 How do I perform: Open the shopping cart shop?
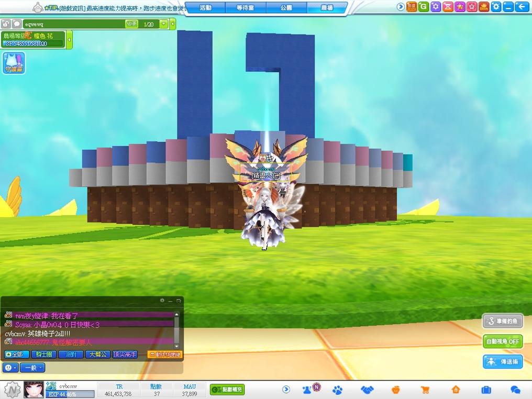[x=426, y=390]
